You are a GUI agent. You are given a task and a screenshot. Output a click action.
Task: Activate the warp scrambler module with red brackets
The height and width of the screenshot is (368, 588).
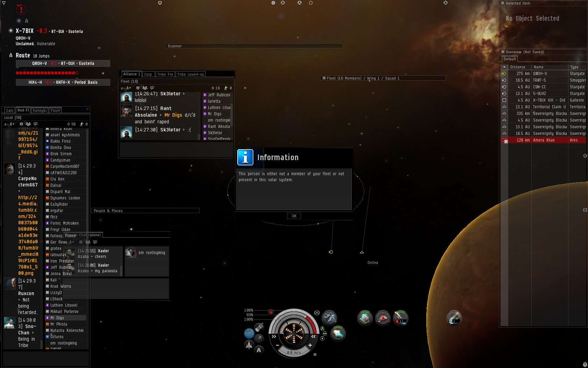click(383, 318)
